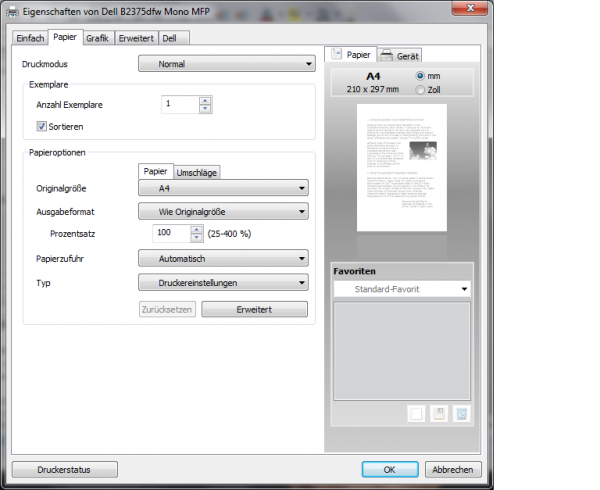Increase Anzahl Exemplare with up arrow
600x490 pixels.
[205, 99]
